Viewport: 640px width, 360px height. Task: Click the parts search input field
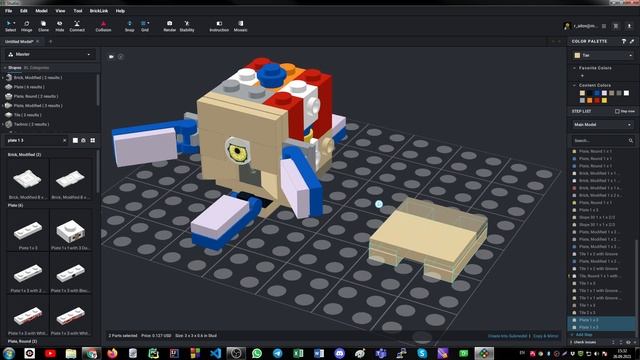[x=35, y=140]
